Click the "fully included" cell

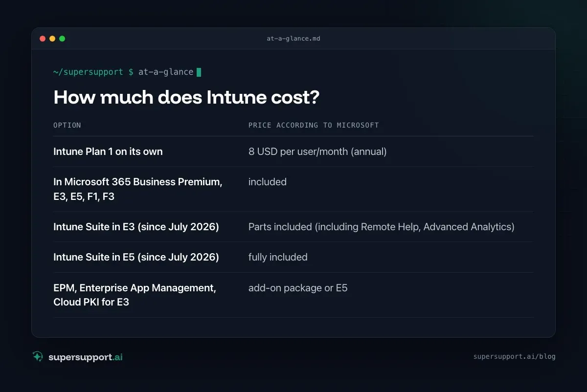(x=278, y=257)
